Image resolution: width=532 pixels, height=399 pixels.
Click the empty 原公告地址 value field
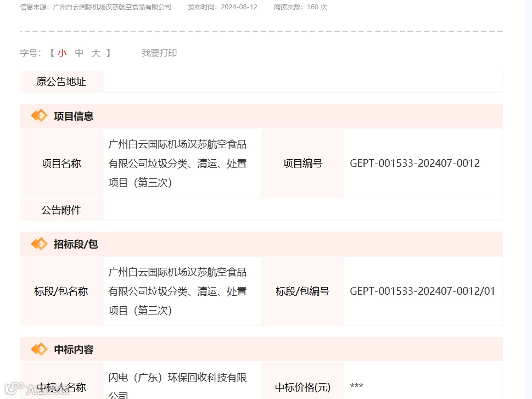(x=303, y=82)
